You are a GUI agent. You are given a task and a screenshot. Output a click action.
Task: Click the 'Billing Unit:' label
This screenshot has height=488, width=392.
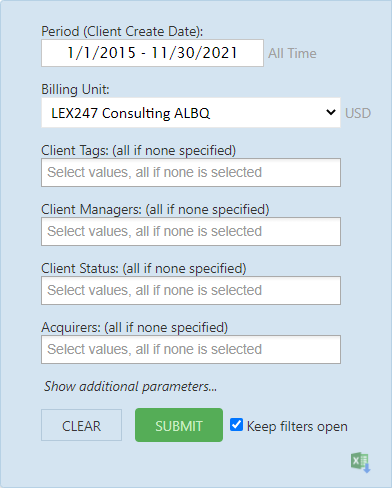pos(75,89)
